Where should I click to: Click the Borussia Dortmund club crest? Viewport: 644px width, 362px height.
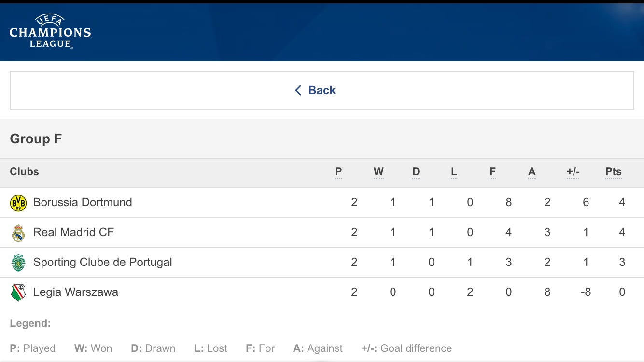click(x=18, y=203)
